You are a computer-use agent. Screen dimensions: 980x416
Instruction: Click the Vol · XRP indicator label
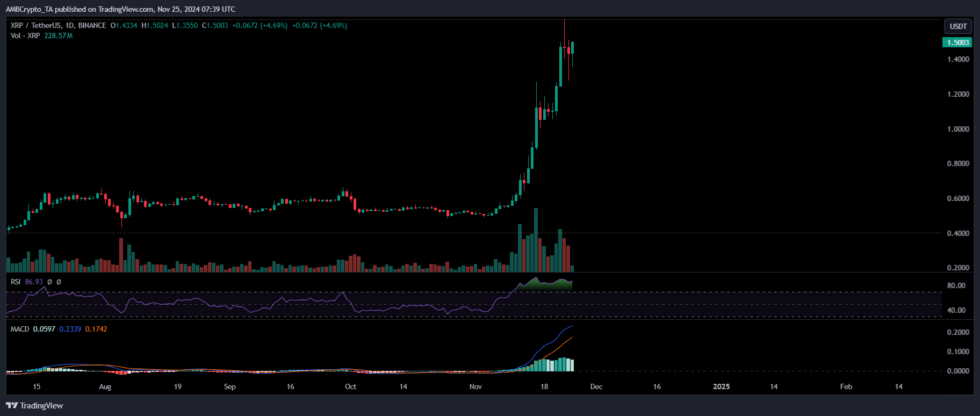point(25,35)
